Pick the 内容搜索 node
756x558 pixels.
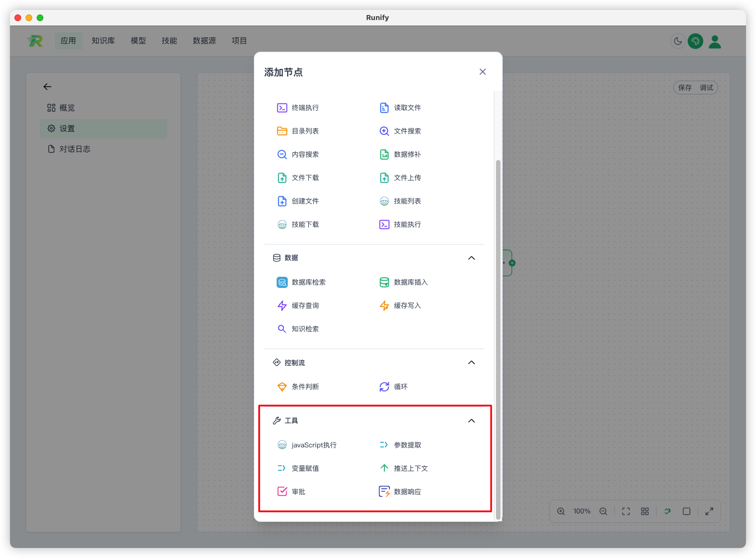298,155
